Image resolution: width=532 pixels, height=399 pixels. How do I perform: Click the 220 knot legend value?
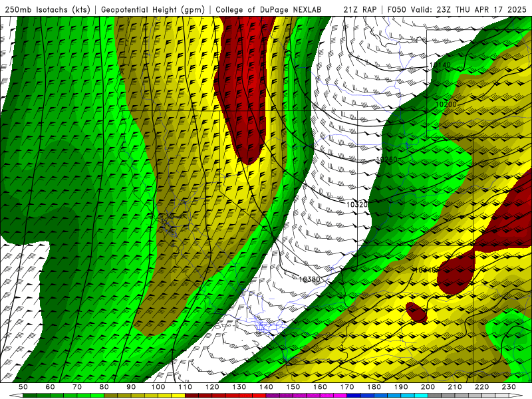(481, 387)
